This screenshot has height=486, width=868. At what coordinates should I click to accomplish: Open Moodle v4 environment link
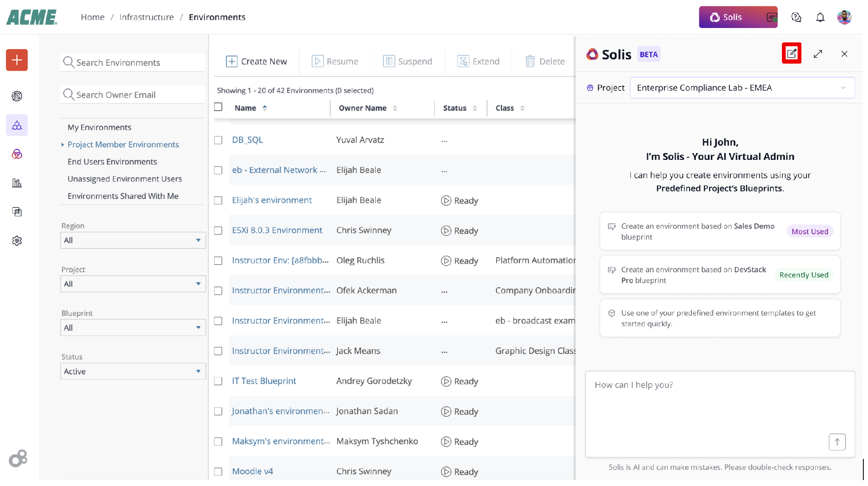pyautogui.click(x=252, y=471)
